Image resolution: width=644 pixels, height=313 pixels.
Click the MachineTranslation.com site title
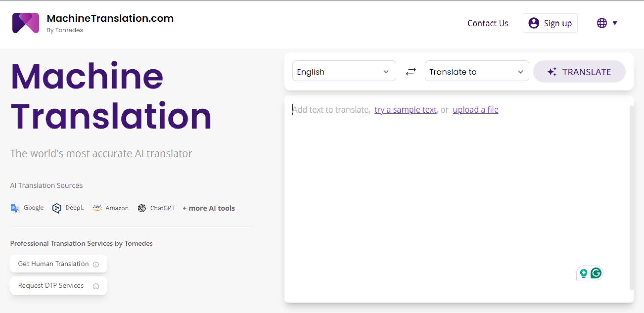point(110,18)
